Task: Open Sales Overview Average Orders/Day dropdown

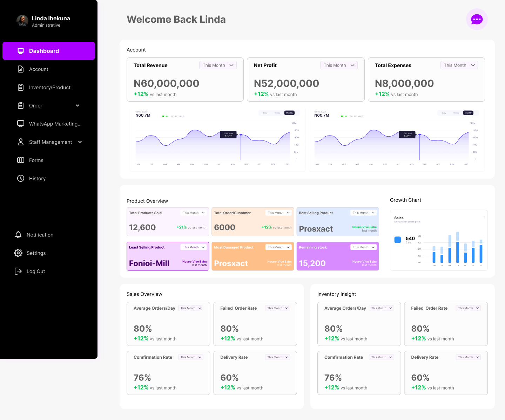Action: click(191, 308)
